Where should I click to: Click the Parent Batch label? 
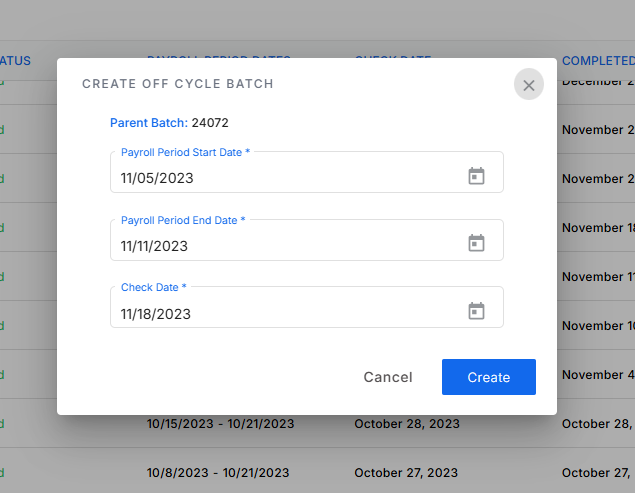[149, 123]
